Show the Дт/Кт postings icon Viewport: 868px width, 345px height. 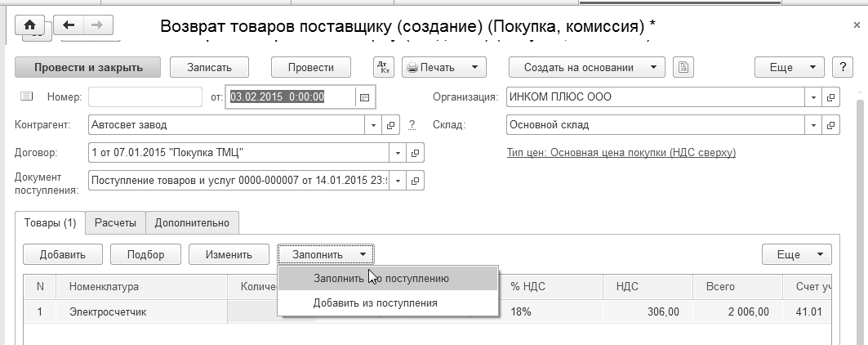[x=384, y=68]
